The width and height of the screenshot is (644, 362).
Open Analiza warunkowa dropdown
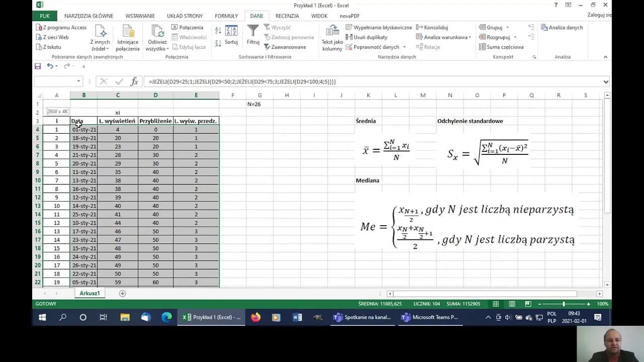470,37
